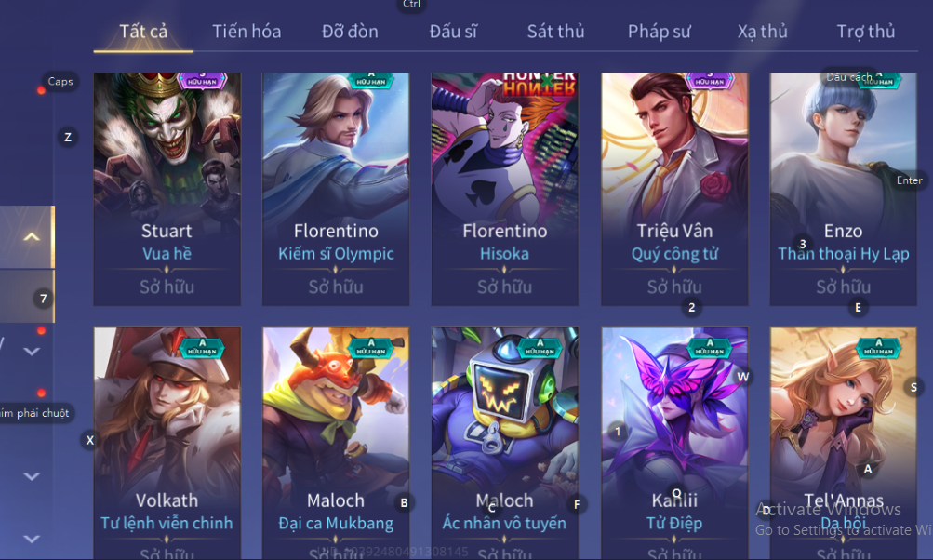Click the number 7 key overlay
The height and width of the screenshot is (560, 933).
click(43, 299)
